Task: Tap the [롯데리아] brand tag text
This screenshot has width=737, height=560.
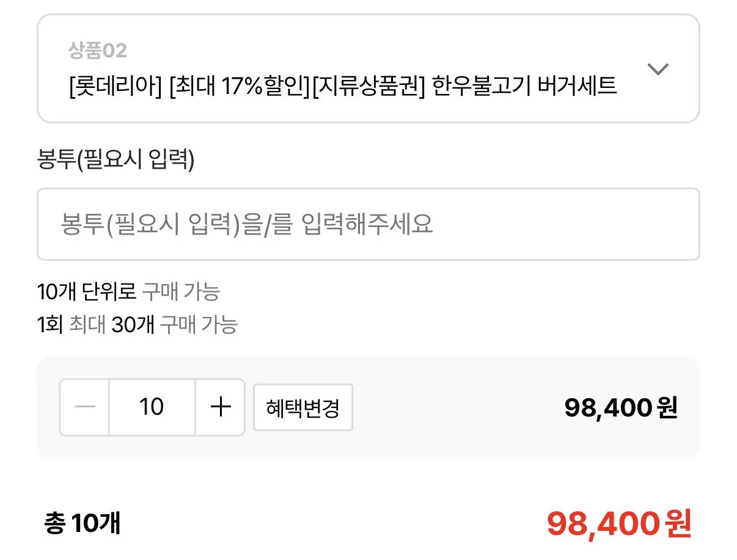Action: 116,87
